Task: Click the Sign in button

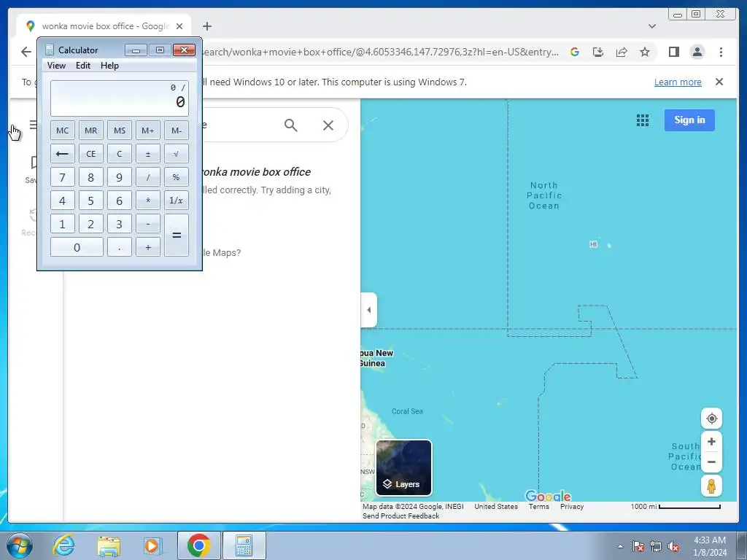Action: [689, 120]
